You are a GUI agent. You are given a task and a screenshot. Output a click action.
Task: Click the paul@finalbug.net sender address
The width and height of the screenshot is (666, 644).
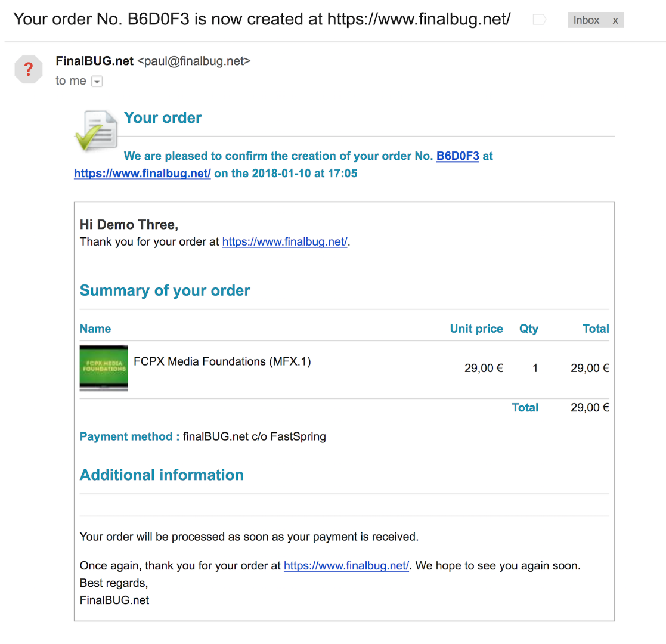pos(194,61)
